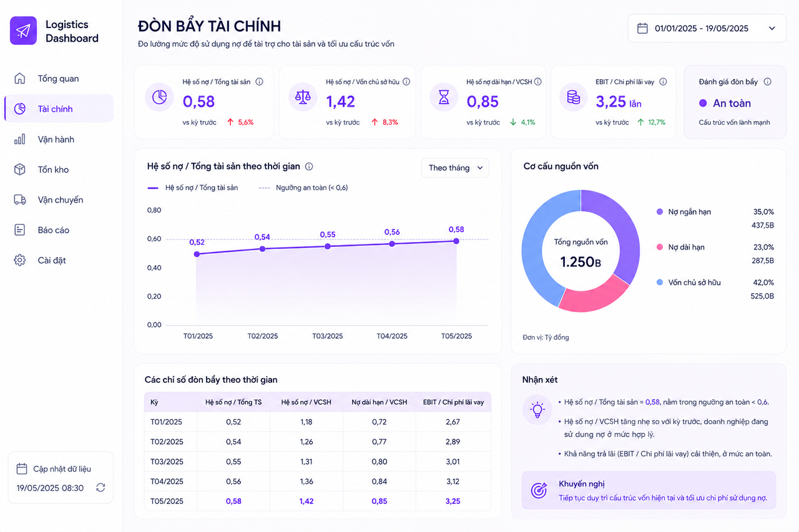Click info icon beside chart title theo thời gian
Image resolution: width=799 pixels, height=532 pixels.
point(309,167)
